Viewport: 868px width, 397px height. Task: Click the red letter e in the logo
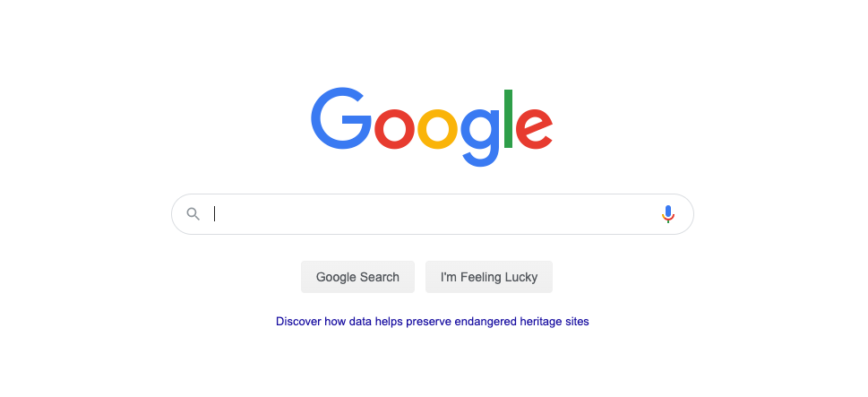[x=534, y=129]
